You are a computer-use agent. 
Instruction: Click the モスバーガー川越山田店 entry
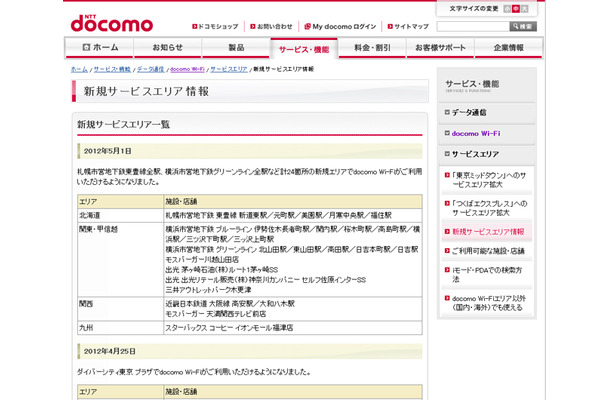coord(202,260)
